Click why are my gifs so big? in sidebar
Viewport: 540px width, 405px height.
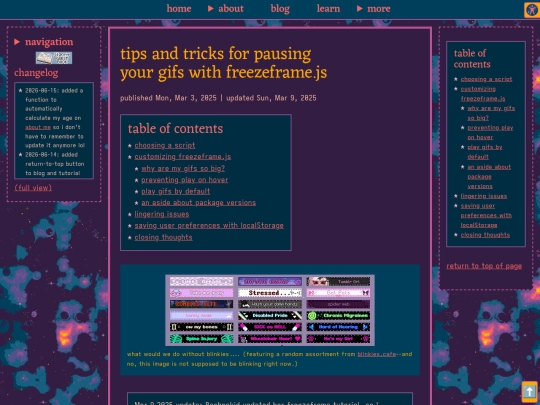(x=491, y=113)
